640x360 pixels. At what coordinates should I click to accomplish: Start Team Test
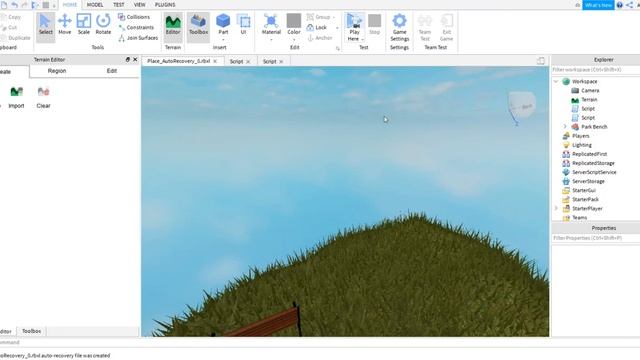point(424,27)
